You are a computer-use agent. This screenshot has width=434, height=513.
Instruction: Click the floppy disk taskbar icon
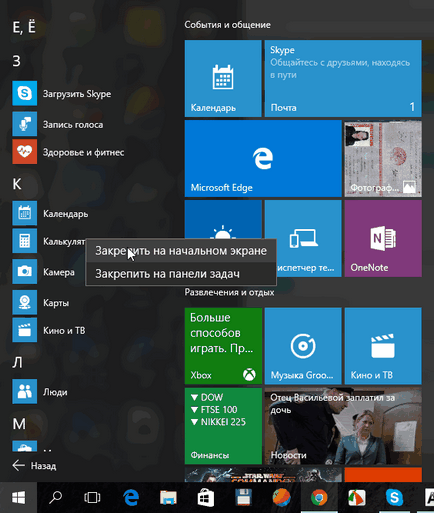pos(244,498)
